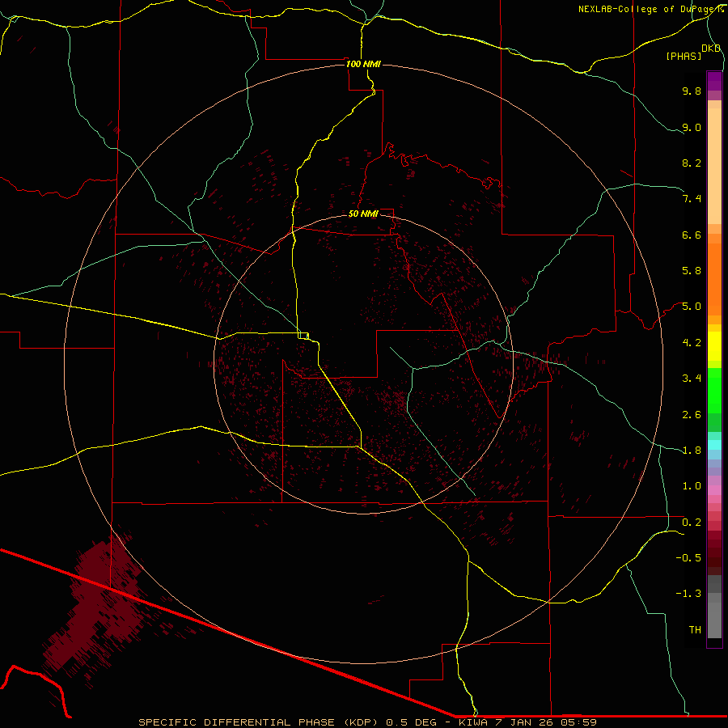Click the TH threshold label on legend
Image resolution: width=728 pixels, height=728 pixels.
[x=694, y=629]
